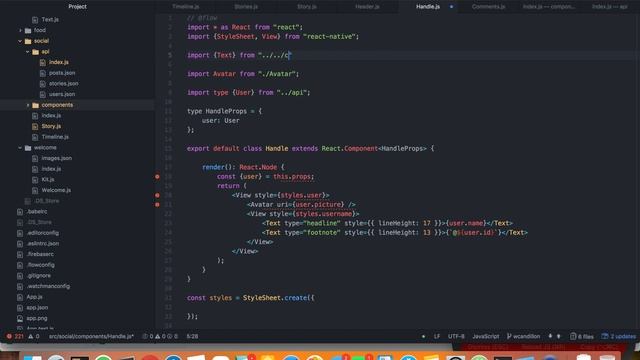The width and height of the screenshot is (640, 360).
Task: Click the red lint error dot on line 21
Action: pos(157,204)
